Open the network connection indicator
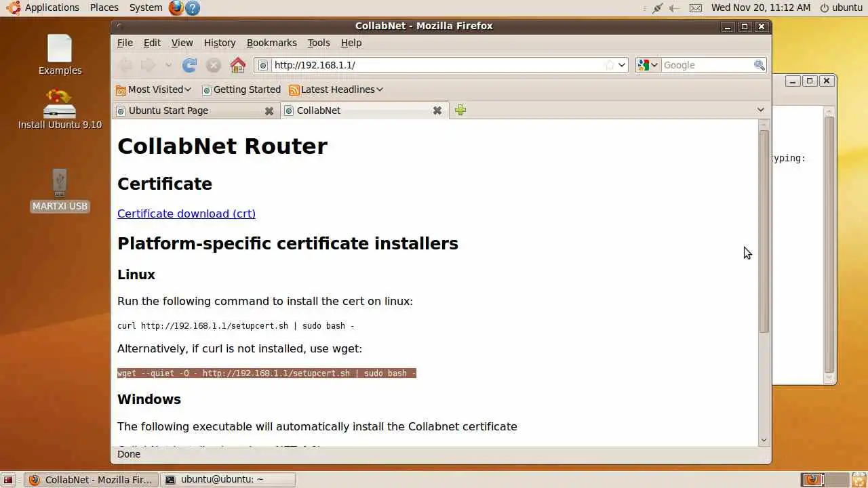The image size is (868, 488). tap(657, 7)
